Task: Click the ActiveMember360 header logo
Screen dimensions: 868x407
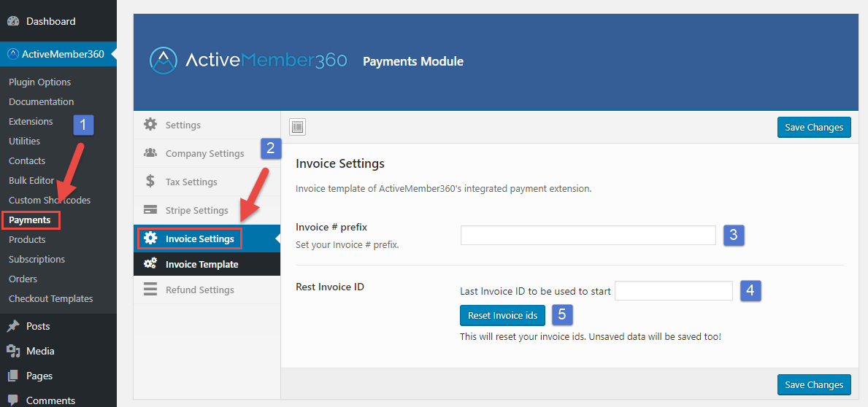Action: (248, 61)
